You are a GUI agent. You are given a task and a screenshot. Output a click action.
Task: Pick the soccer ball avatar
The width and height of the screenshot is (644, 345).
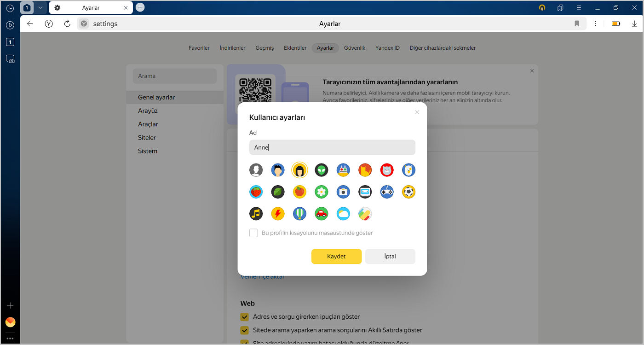click(x=408, y=192)
